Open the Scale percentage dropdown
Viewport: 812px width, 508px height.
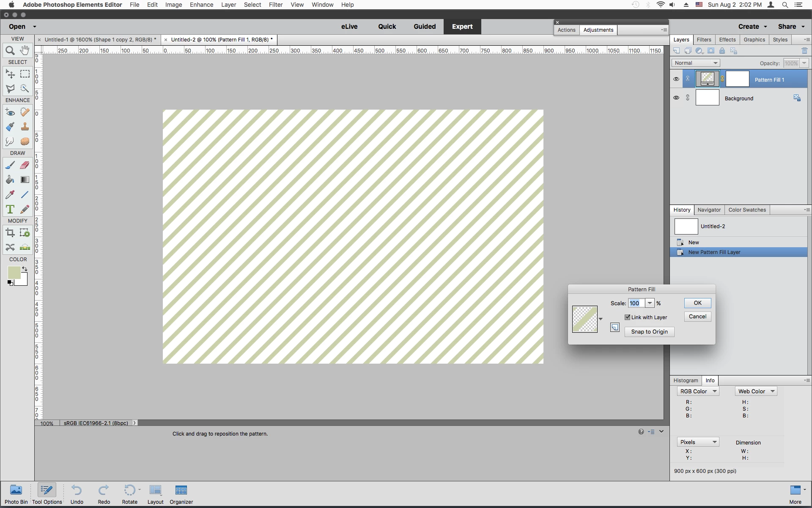[650, 303]
